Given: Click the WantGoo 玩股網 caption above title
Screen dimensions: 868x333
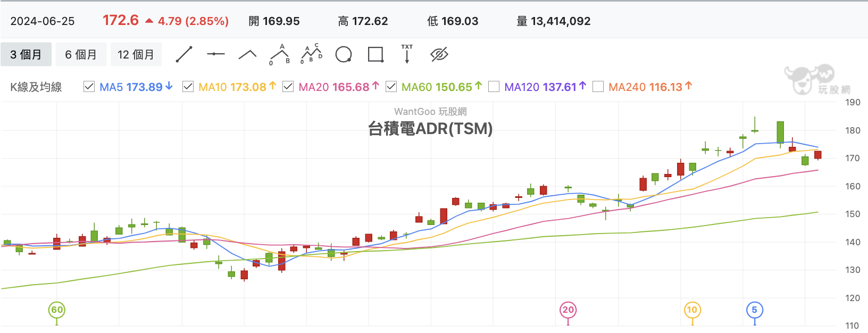Looking at the screenshot, I should pyautogui.click(x=430, y=112).
